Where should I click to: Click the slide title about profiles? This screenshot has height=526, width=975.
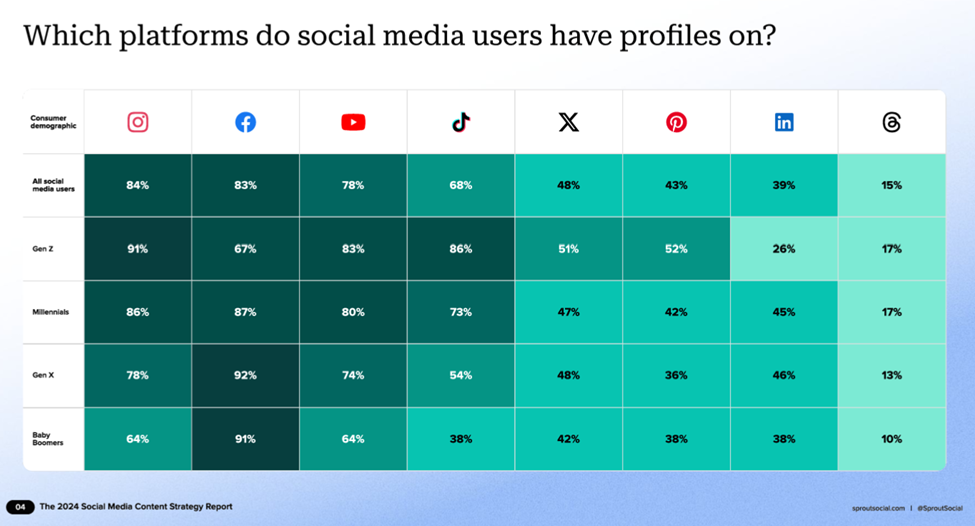coord(400,35)
